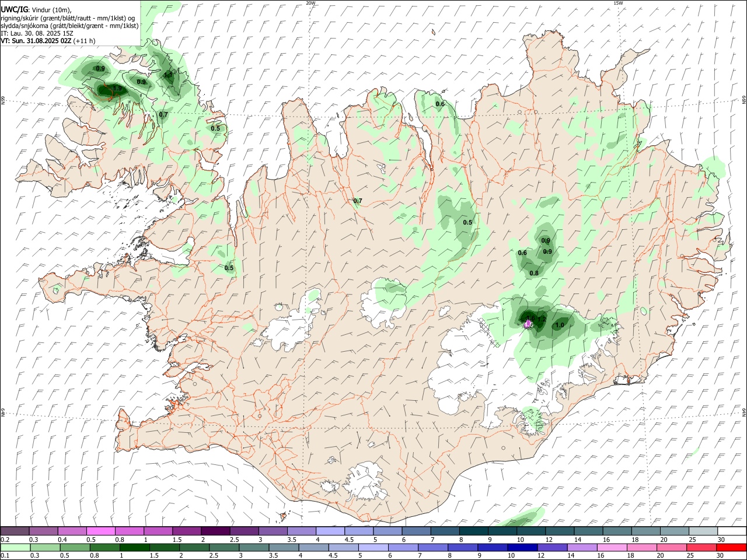The image size is (747, 560).
Task: Click the slydda/snjókoma legend description line
Action: click(69, 26)
